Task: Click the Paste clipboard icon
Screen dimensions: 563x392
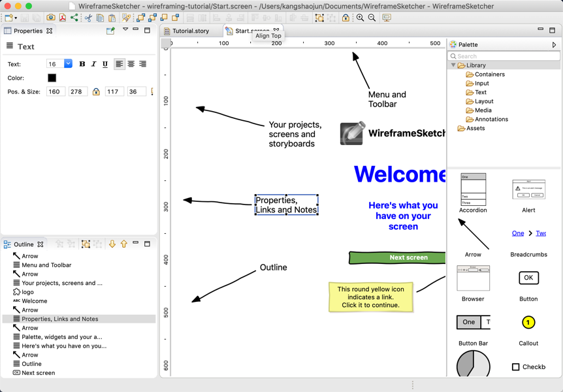Action: click(112, 18)
